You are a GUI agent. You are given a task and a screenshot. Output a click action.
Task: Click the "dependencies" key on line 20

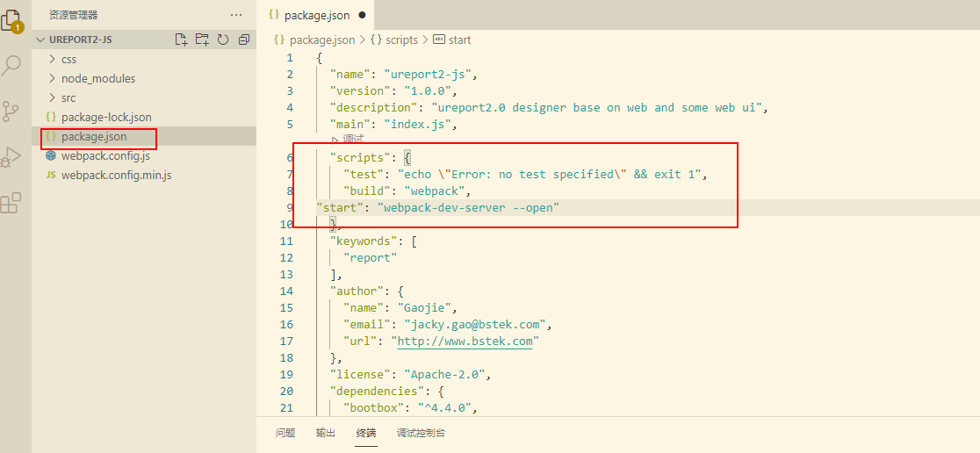coord(378,392)
